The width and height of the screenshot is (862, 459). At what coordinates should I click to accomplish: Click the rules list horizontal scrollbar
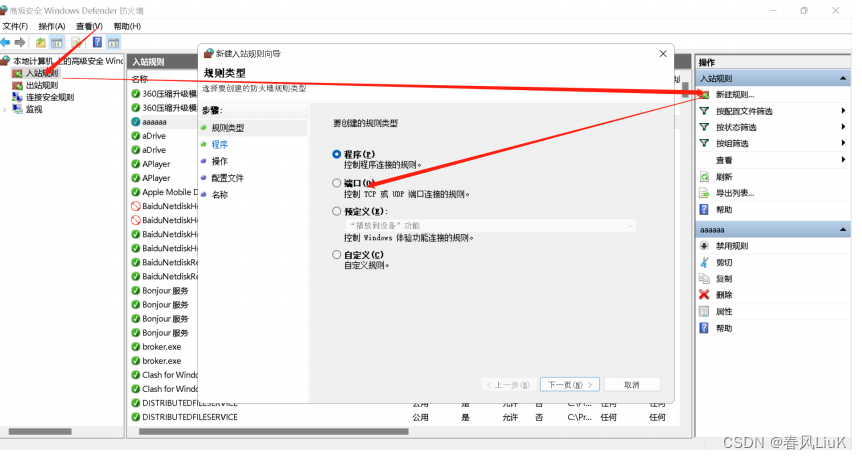tap(273, 432)
